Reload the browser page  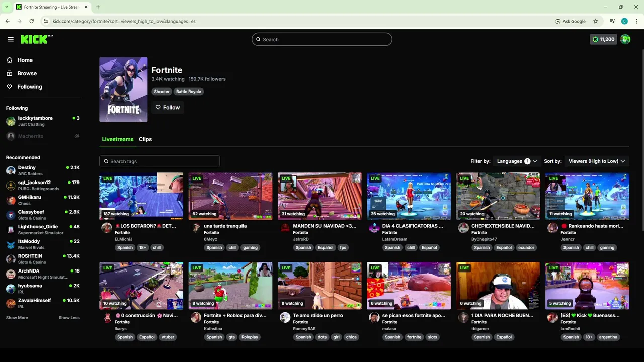coord(31,21)
